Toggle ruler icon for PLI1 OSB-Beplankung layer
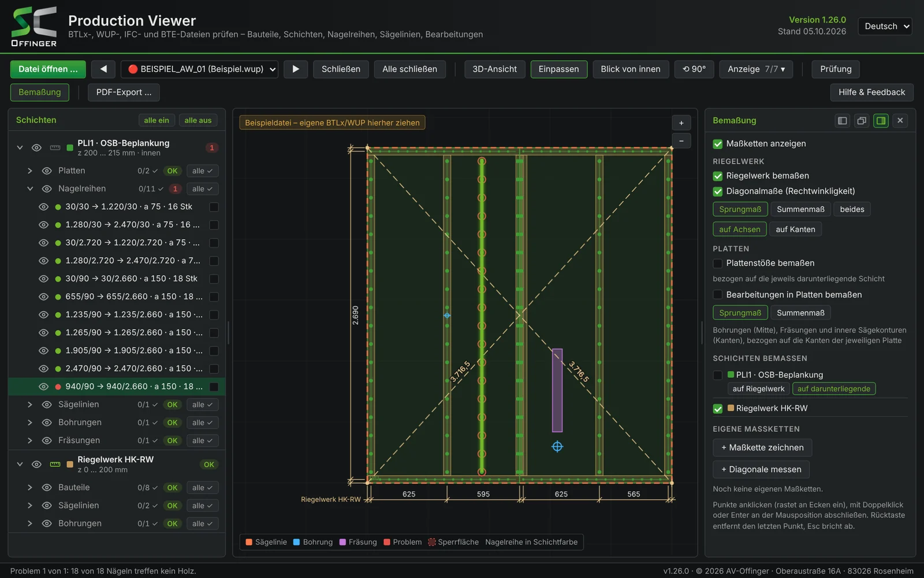This screenshot has height=578, width=924. point(55,147)
